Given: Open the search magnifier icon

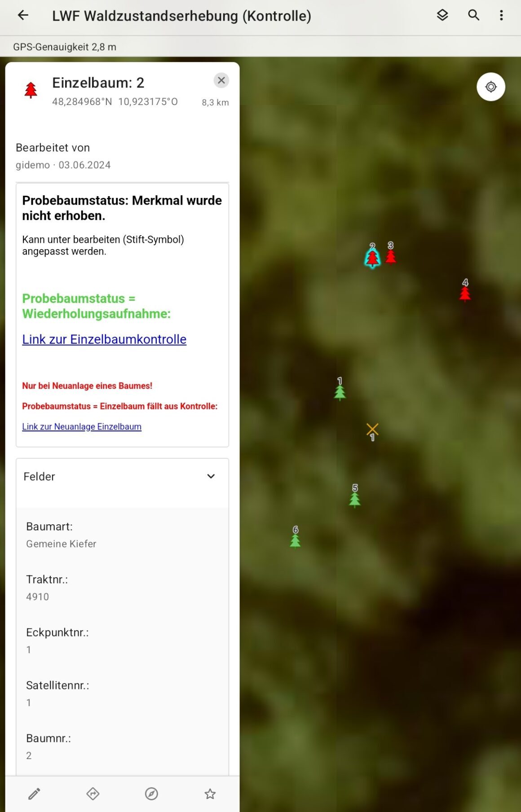Looking at the screenshot, I should [473, 15].
